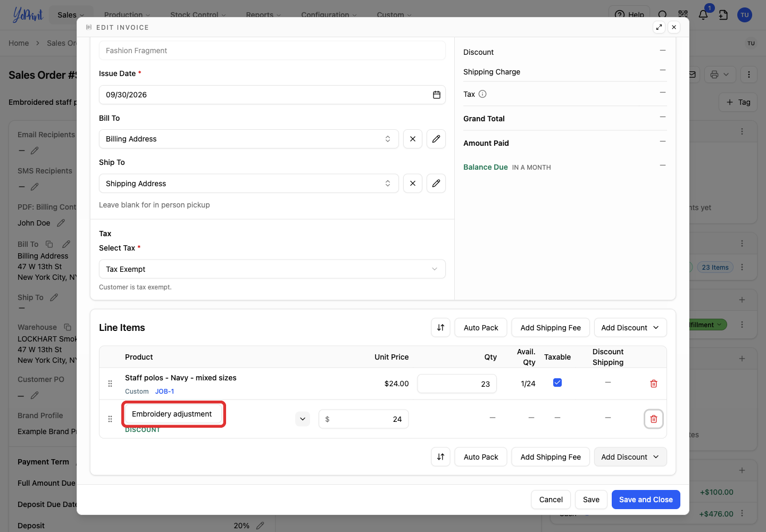Open the JOB-1 link
The image size is (766, 532).
(165, 391)
